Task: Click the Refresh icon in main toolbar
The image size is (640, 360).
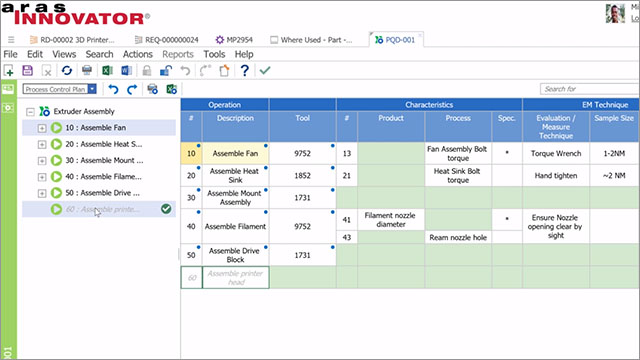Action: click(x=67, y=71)
